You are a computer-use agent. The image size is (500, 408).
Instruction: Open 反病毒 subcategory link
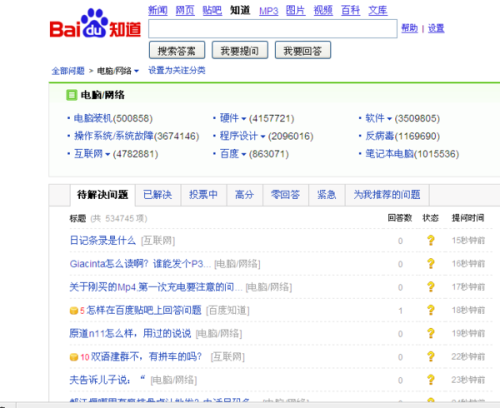[x=380, y=136]
